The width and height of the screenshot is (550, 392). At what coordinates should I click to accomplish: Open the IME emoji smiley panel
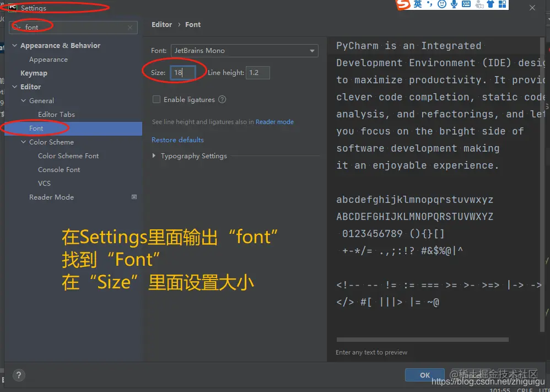click(x=442, y=4)
